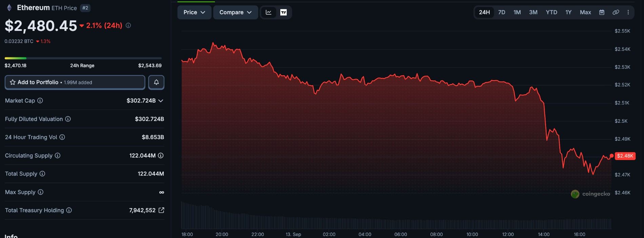Copy chart link with chain icon
This screenshot has height=238, width=644.
pos(616,12)
